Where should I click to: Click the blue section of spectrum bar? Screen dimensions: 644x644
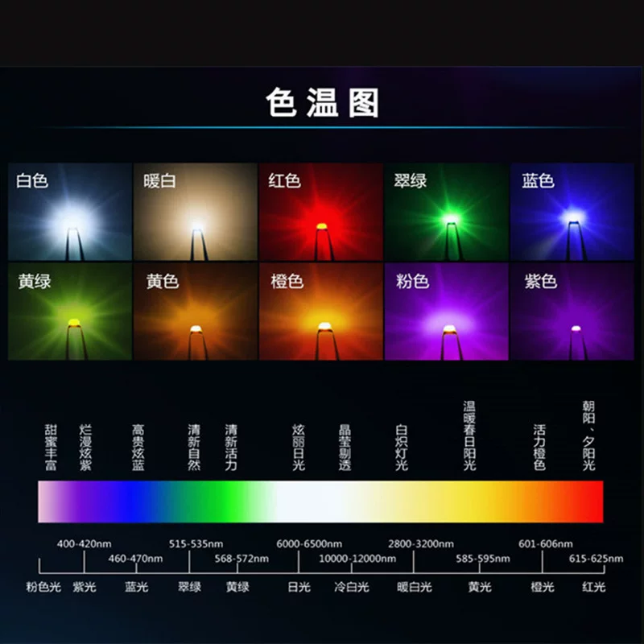tap(131, 502)
